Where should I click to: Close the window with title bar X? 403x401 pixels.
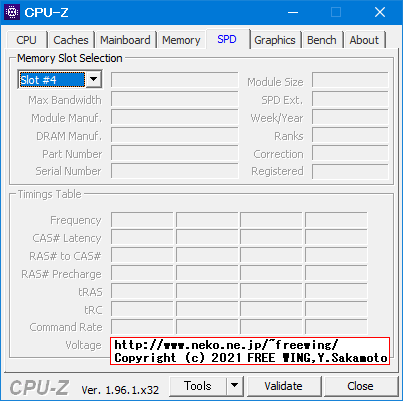point(380,12)
